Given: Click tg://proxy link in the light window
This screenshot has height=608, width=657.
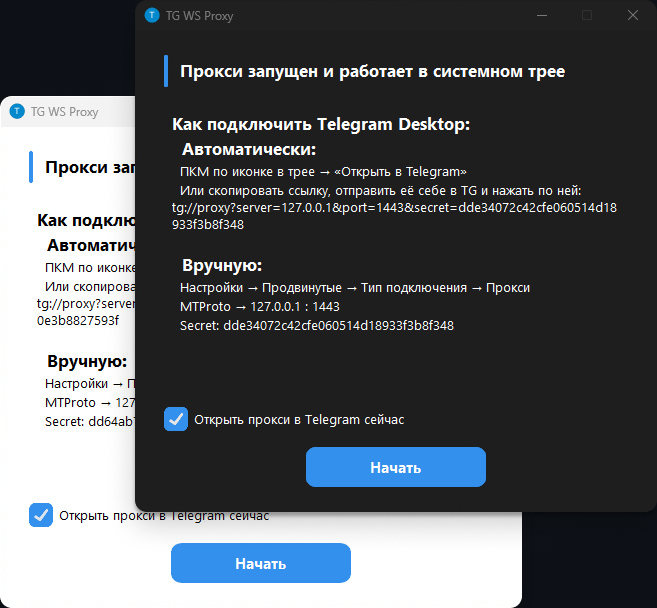Looking at the screenshot, I should point(86,312).
